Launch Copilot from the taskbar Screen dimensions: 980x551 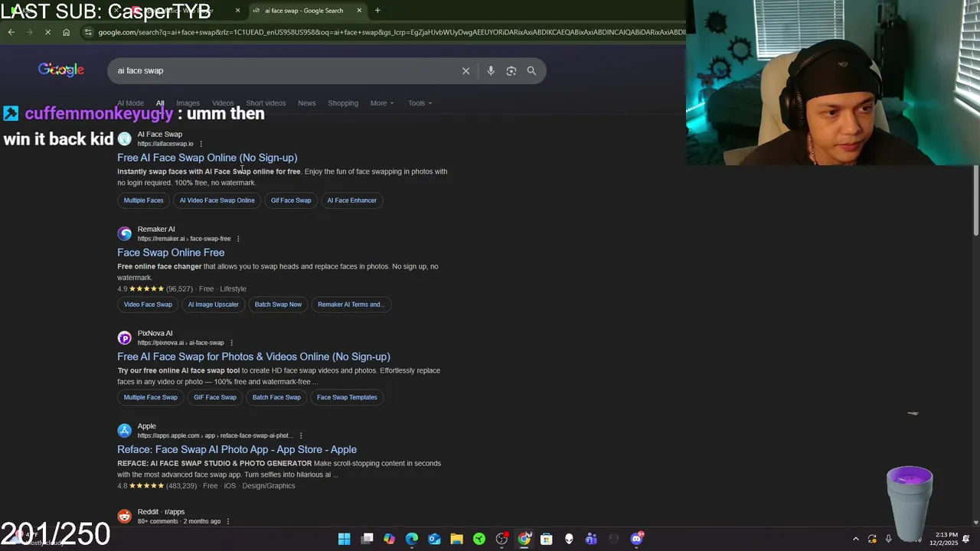[390, 539]
